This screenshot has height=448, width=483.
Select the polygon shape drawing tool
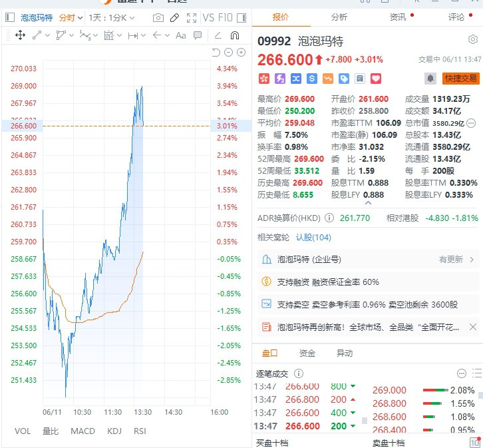click(x=61, y=35)
